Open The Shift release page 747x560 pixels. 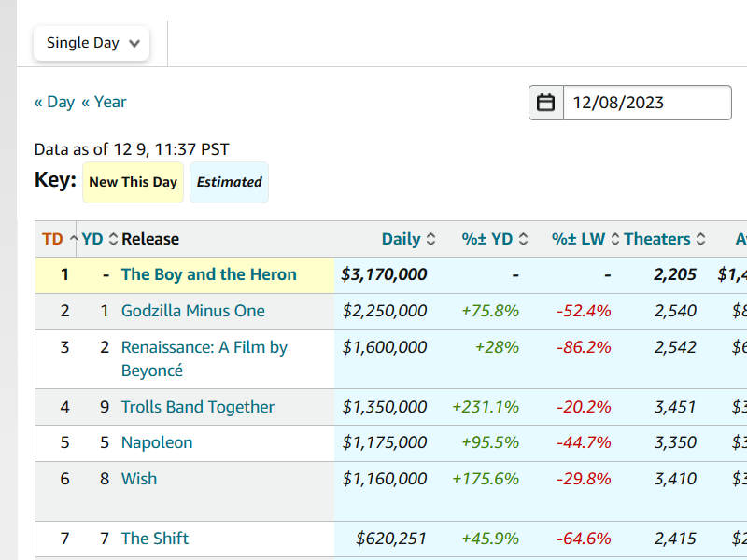(x=154, y=539)
